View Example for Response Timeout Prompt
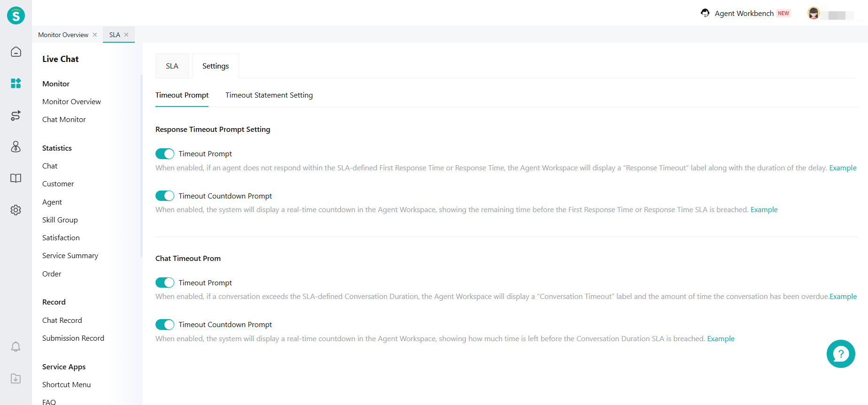The height and width of the screenshot is (405, 868). [x=843, y=168]
